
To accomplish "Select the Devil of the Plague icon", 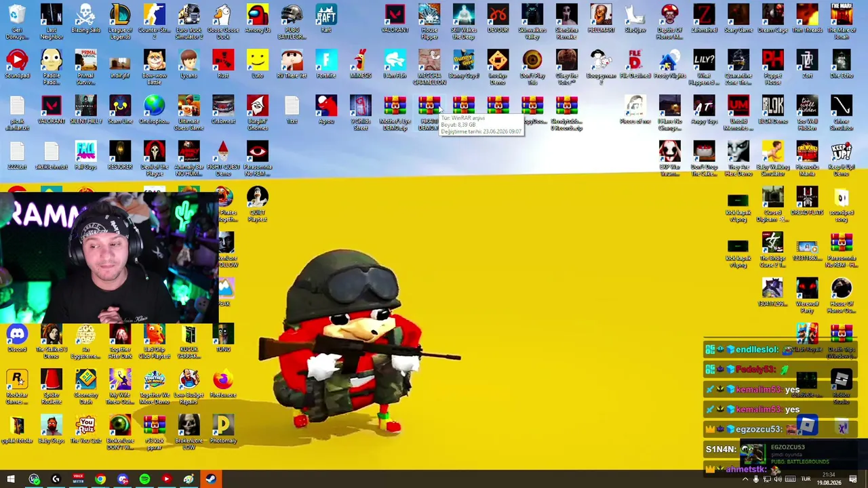I will click(155, 158).
